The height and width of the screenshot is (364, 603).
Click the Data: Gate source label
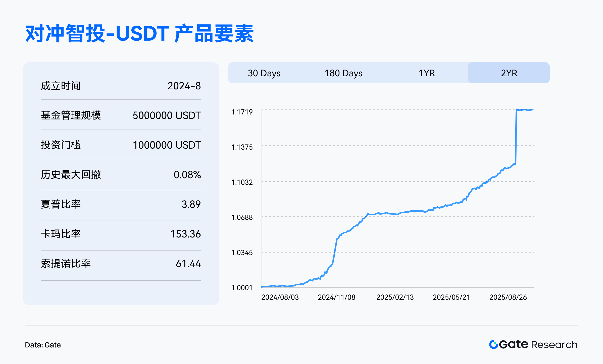tap(43, 345)
